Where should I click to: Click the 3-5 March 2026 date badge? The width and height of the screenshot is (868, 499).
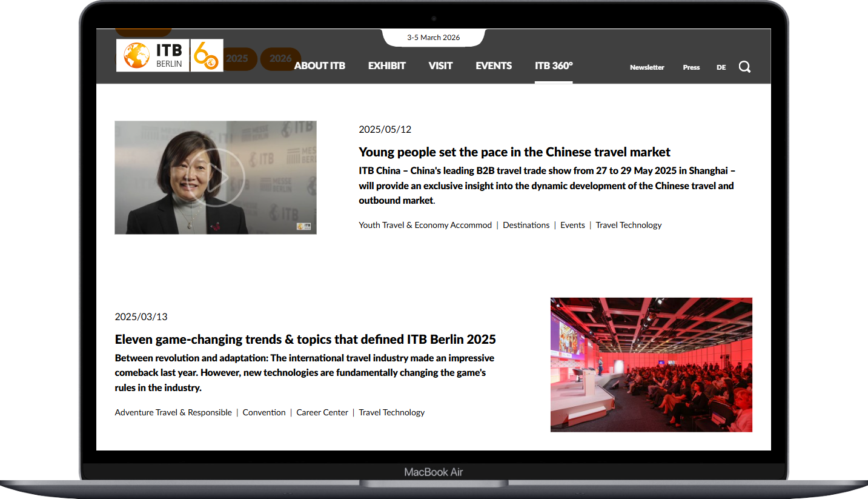tap(434, 38)
